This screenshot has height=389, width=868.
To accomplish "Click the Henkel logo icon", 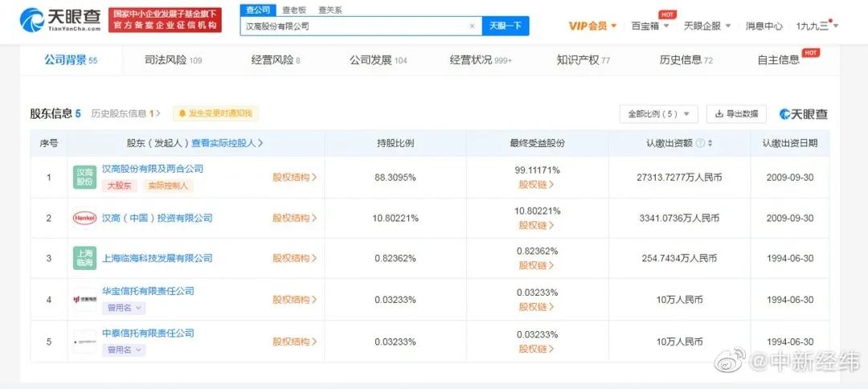I will coord(84,218).
